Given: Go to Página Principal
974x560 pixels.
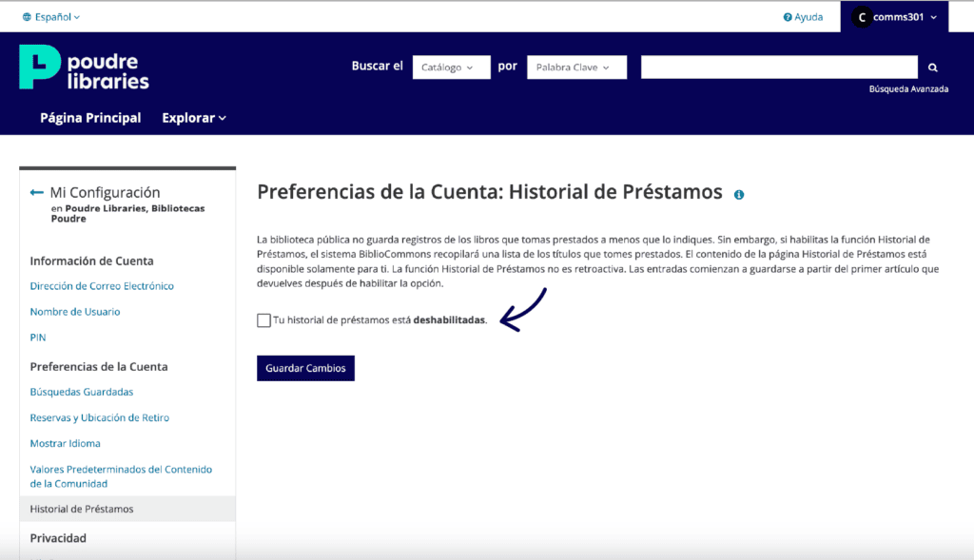Looking at the screenshot, I should pyautogui.click(x=90, y=118).
